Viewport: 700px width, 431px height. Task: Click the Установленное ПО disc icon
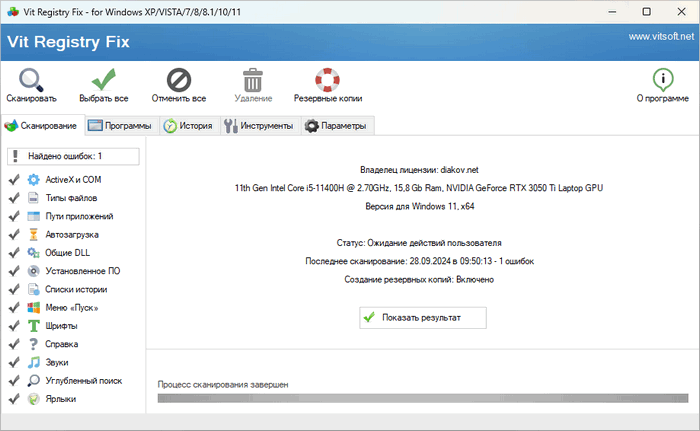click(33, 271)
